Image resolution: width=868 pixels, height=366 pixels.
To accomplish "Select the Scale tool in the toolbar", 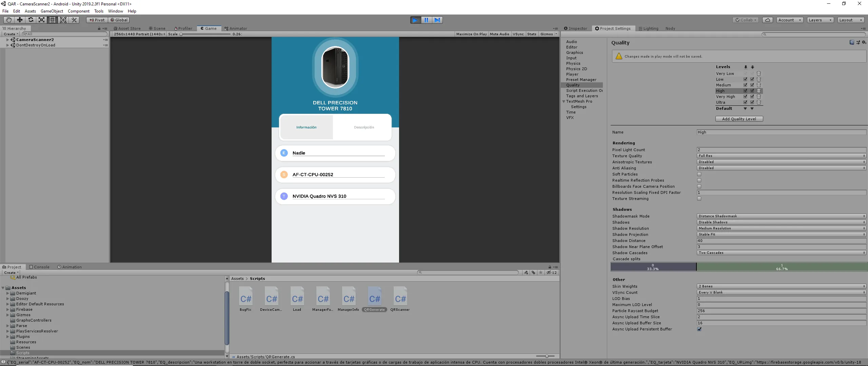I will 41,20.
